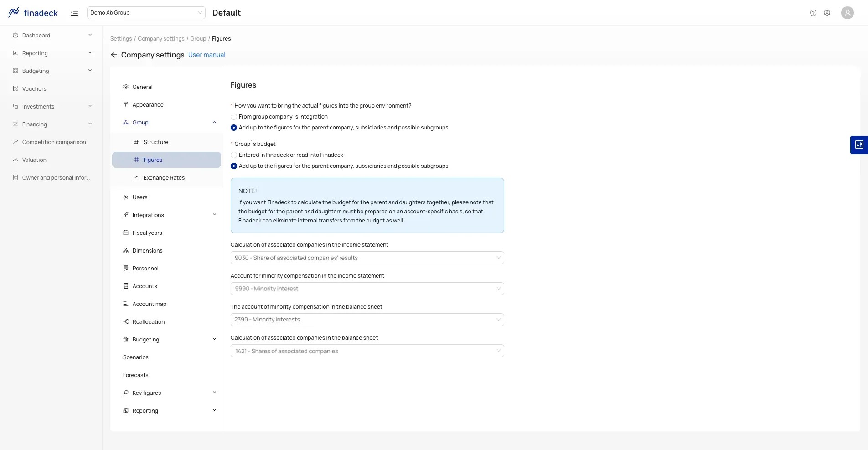Open Exchange Rates settings
The image size is (868, 450).
(x=166, y=177)
